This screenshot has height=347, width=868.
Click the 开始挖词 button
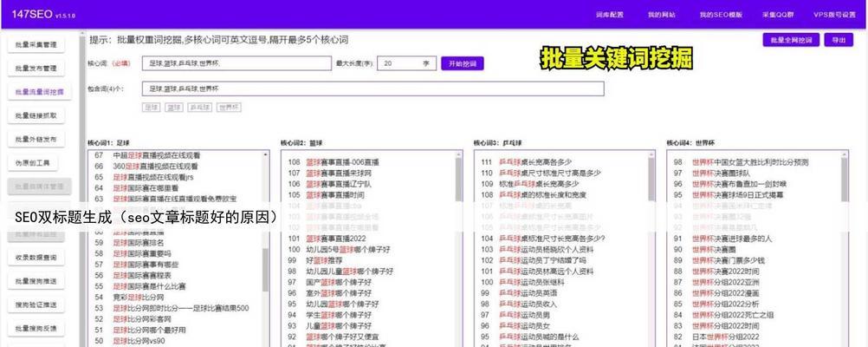coord(463,63)
